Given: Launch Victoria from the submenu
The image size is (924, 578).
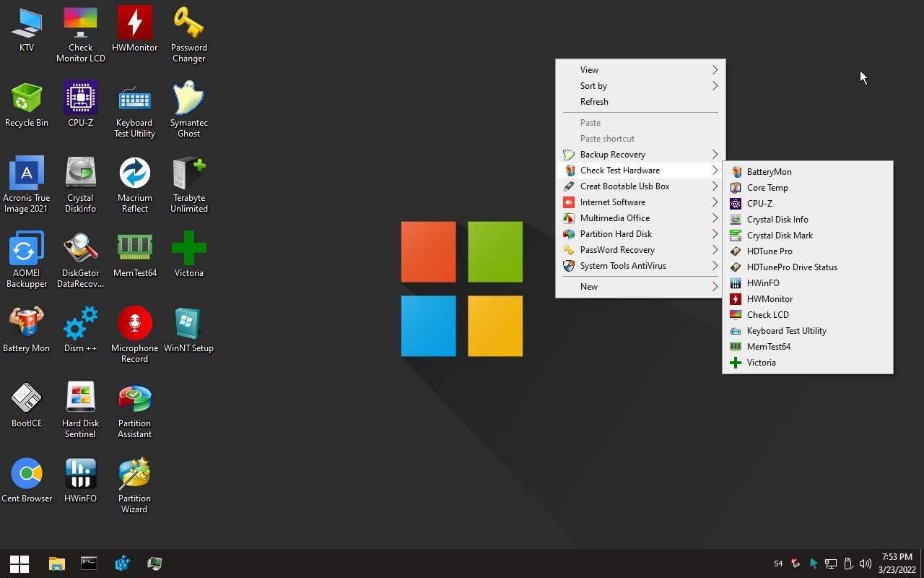Looking at the screenshot, I should point(808,363).
